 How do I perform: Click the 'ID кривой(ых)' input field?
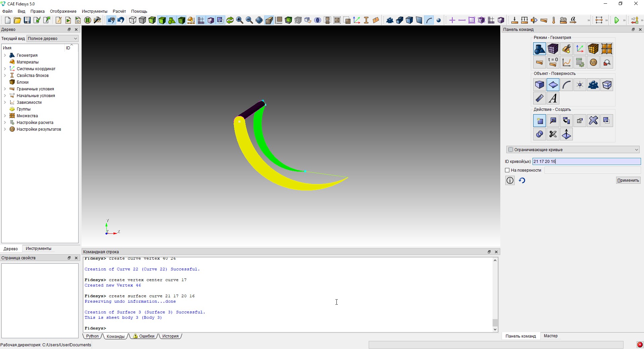tap(587, 162)
